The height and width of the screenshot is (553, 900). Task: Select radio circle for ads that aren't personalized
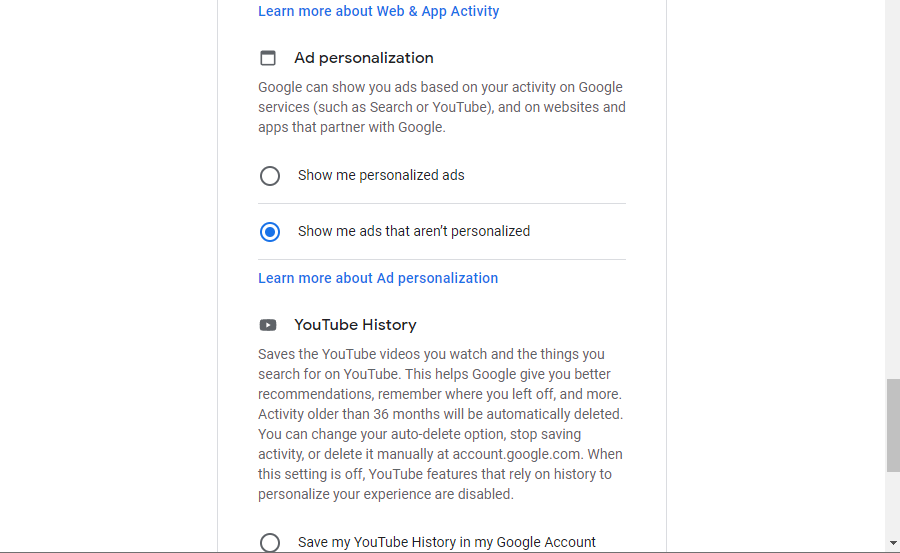270,232
